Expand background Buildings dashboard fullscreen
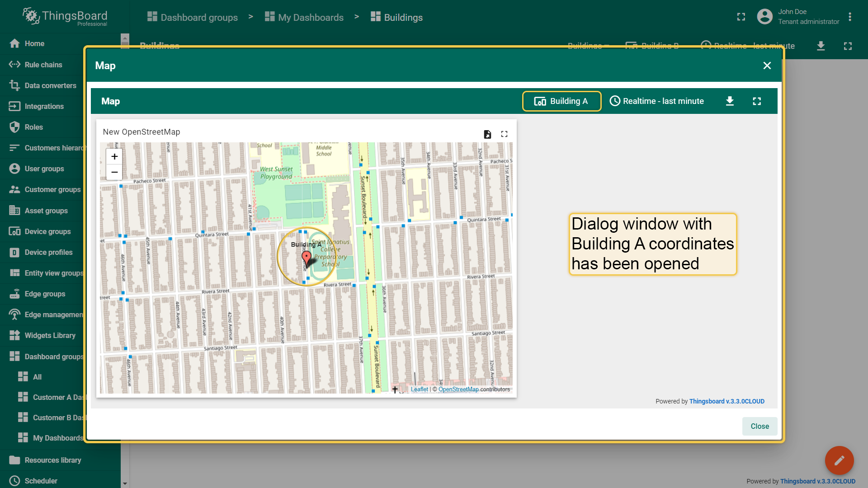 click(848, 46)
